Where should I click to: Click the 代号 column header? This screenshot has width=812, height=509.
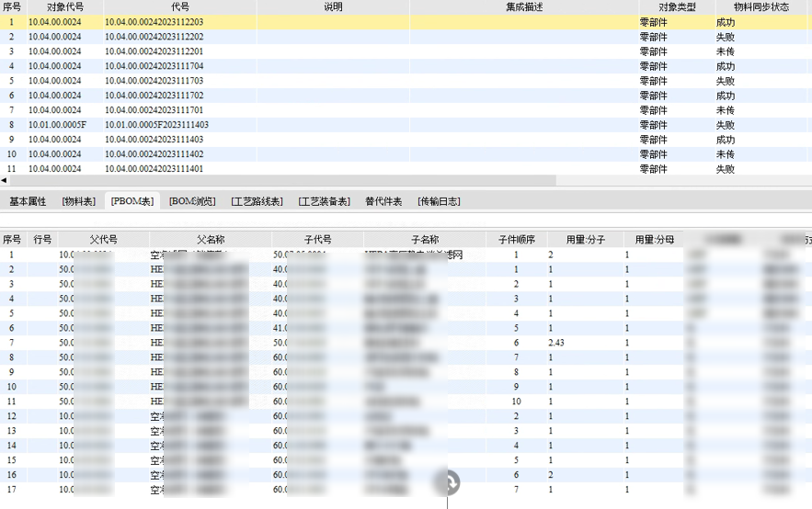(x=179, y=6)
